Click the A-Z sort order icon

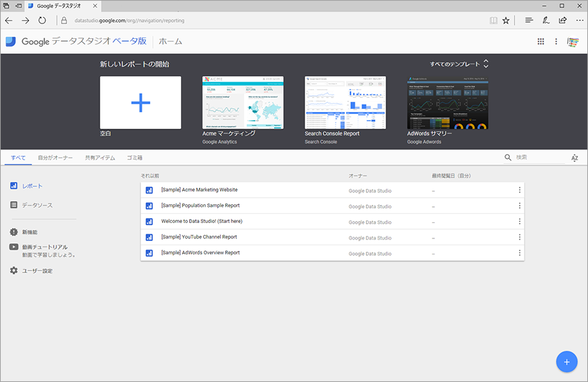pos(574,158)
